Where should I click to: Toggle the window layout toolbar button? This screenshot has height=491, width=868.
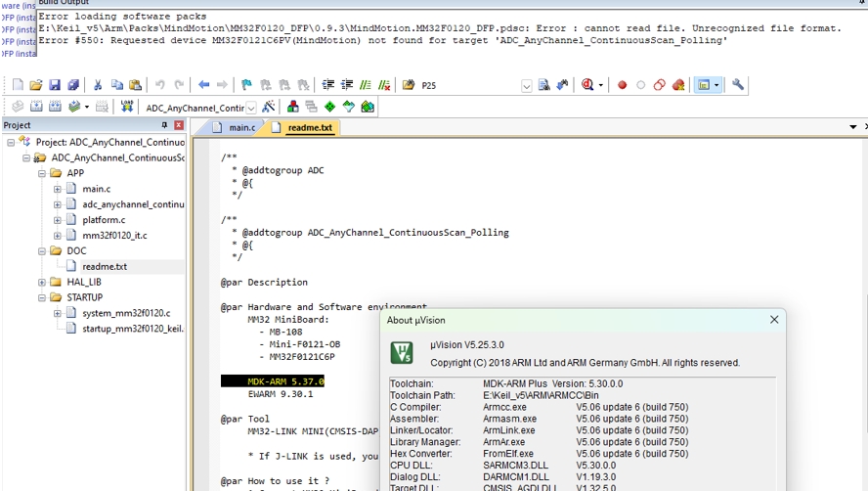click(x=703, y=86)
